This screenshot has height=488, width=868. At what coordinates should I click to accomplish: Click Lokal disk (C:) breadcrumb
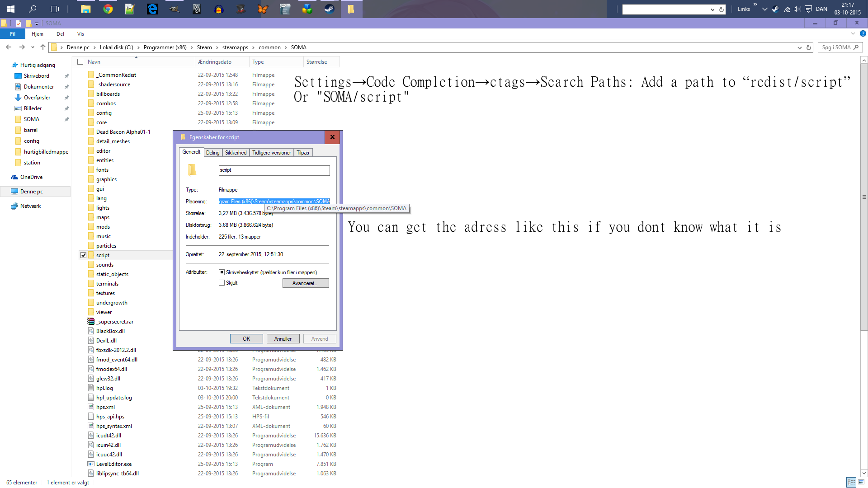coord(117,47)
